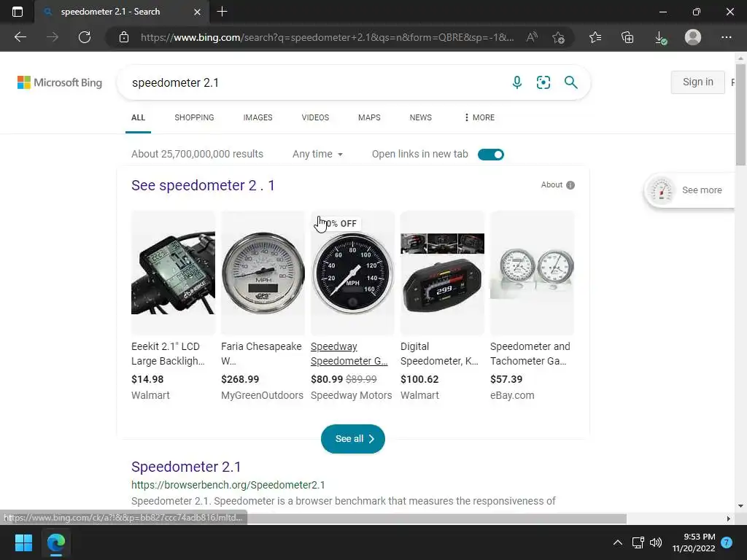Select the ALL results tab
The width and height of the screenshot is (747, 560).
coord(138,117)
